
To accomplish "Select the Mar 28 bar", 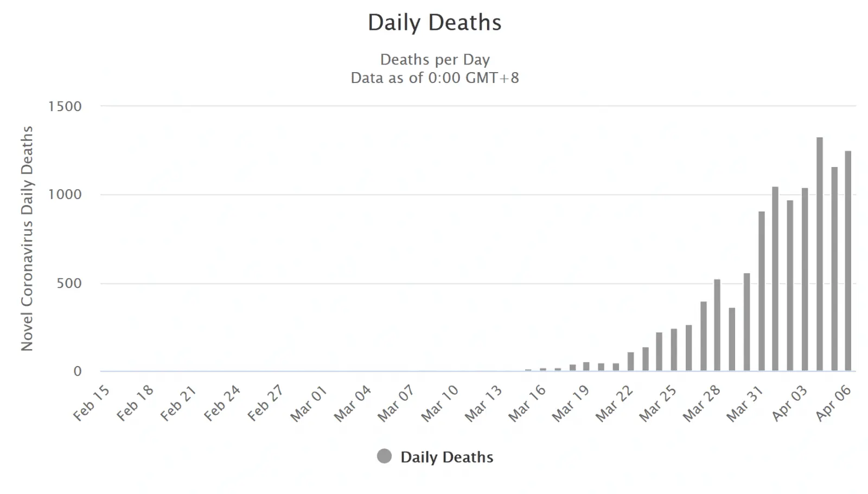I will click(717, 325).
